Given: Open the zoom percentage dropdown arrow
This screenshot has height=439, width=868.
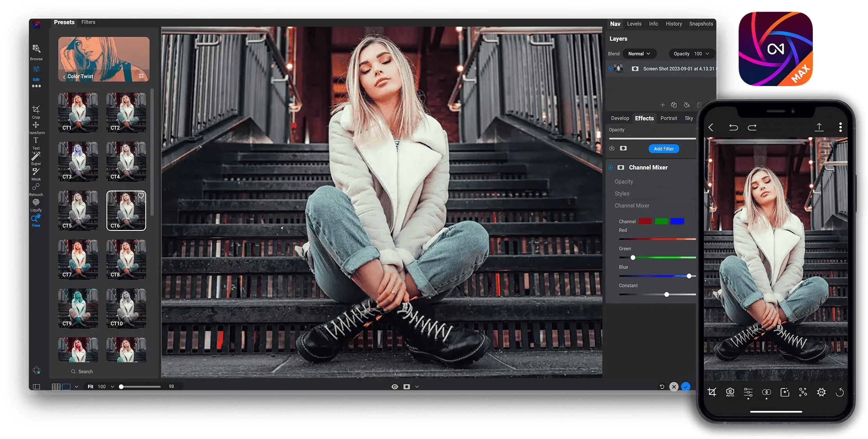Looking at the screenshot, I should tap(113, 387).
